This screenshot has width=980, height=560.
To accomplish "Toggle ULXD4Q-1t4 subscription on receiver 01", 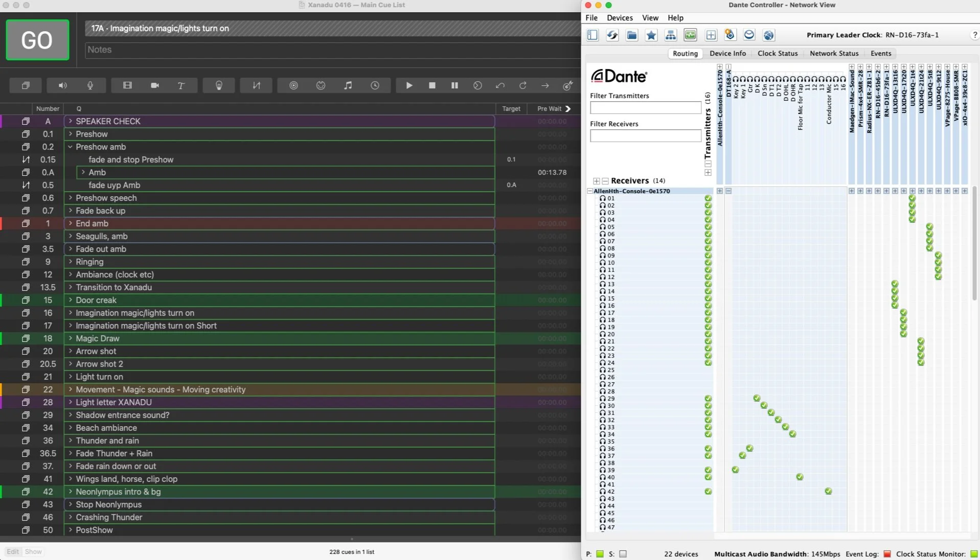I will 912,198.
